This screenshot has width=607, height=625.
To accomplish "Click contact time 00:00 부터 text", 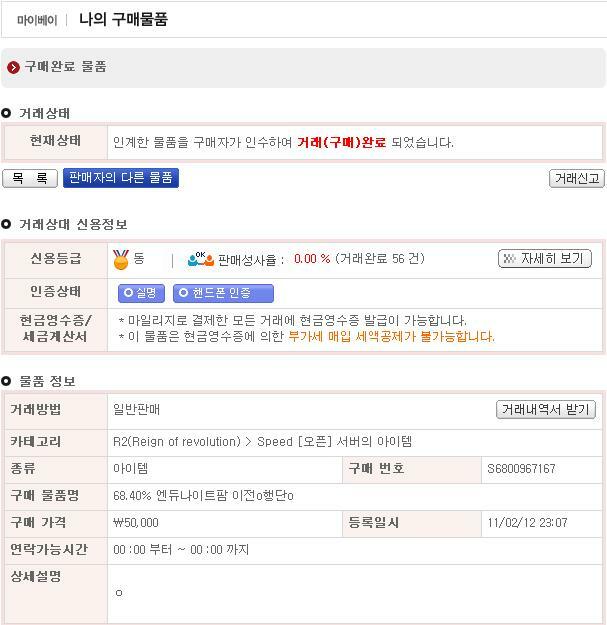I will click(143, 550).
